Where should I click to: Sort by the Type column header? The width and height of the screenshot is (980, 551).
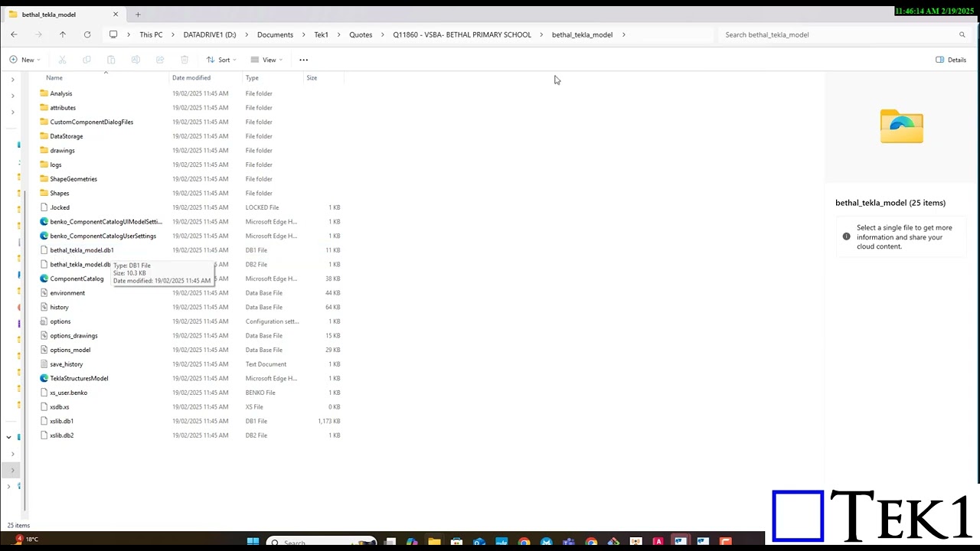point(252,77)
